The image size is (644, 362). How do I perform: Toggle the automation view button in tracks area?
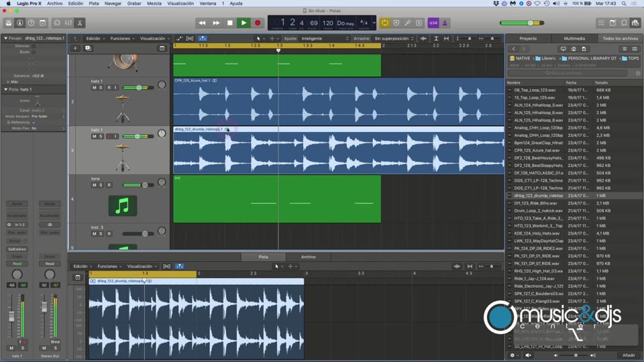pos(180,39)
